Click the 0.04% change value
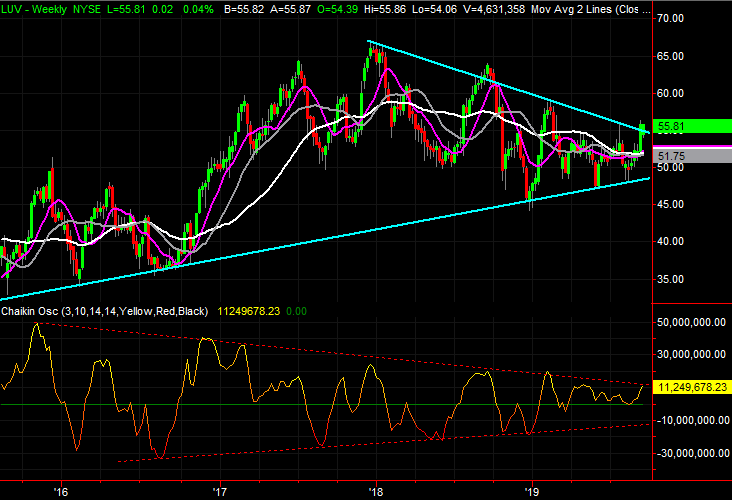The width and height of the screenshot is (732, 500). pyautogui.click(x=198, y=9)
